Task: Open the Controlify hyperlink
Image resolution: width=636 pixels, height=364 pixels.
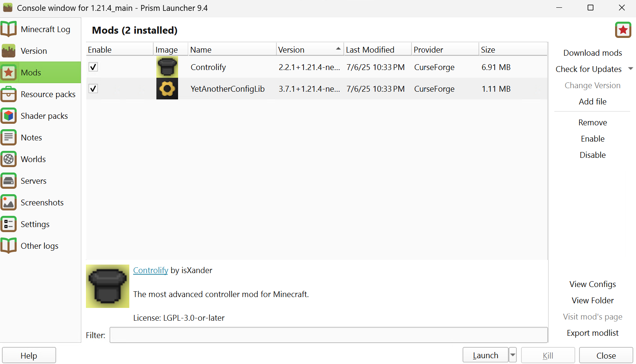Action: tap(151, 270)
